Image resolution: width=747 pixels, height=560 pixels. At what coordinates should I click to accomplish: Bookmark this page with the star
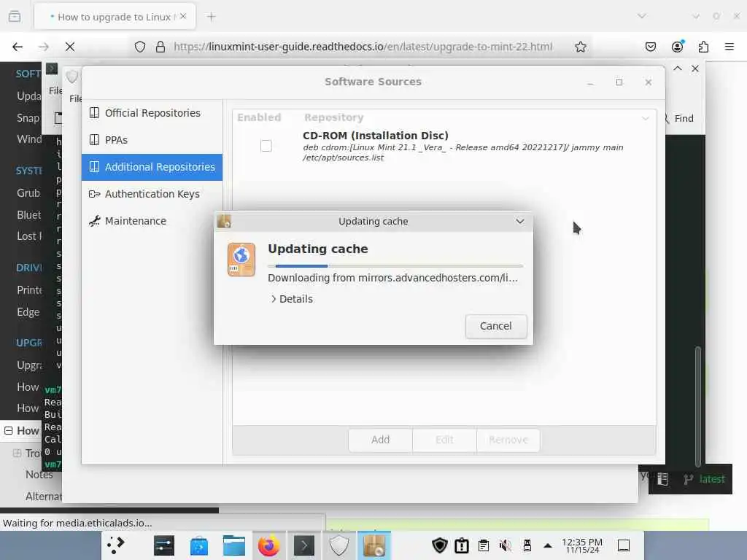[x=580, y=47]
